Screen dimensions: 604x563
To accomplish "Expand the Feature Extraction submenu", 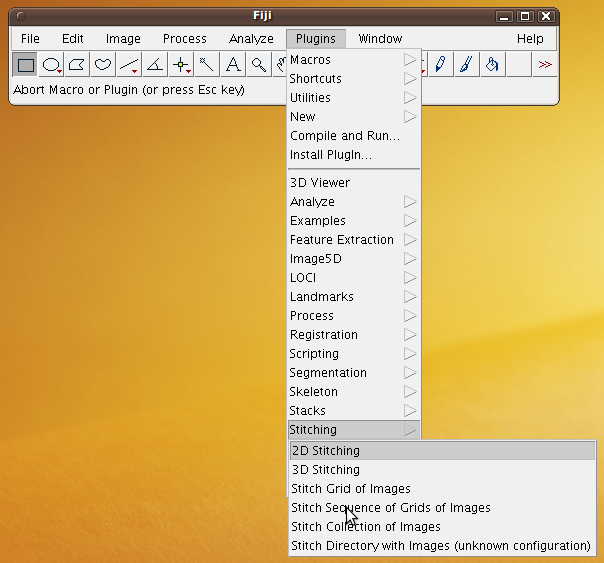I will [354, 240].
